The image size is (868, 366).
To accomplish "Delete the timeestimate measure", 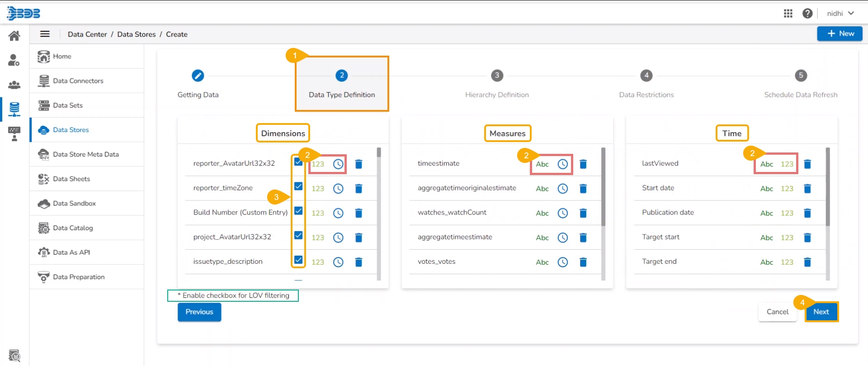I will (x=583, y=164).
